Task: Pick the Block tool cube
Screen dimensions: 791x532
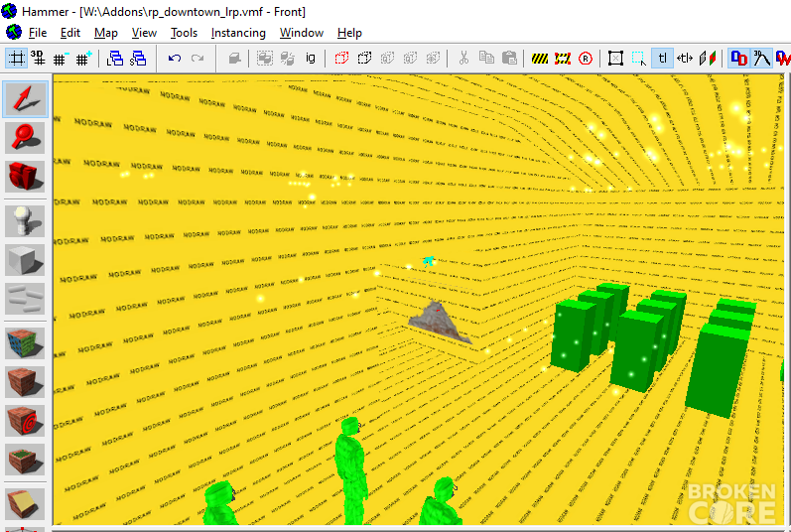Action: click(25, 260)
